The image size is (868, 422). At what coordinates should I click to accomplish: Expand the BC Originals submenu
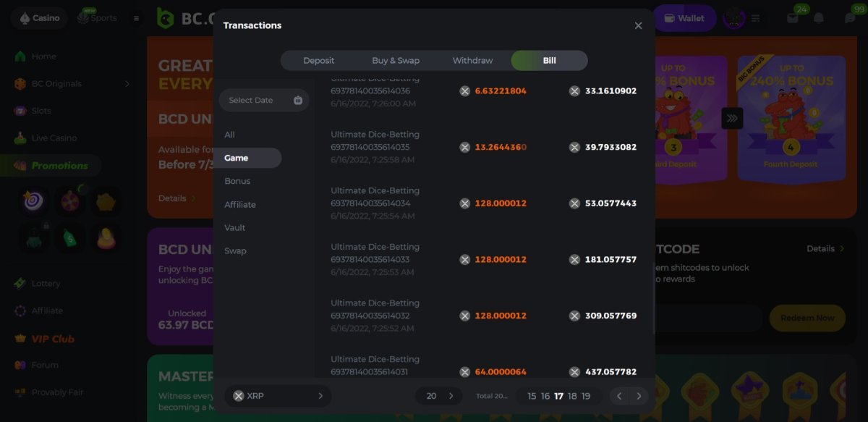[127, 84]
